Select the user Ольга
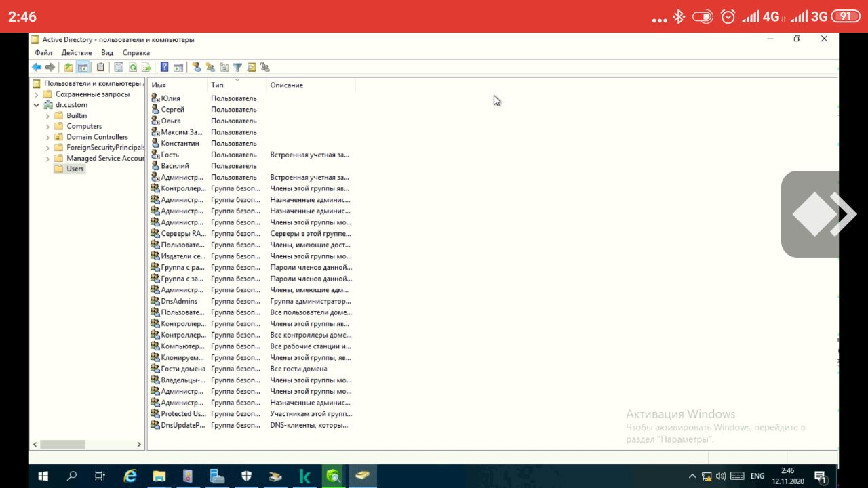This screenshot has height=488, width=868. click(170, 121)
